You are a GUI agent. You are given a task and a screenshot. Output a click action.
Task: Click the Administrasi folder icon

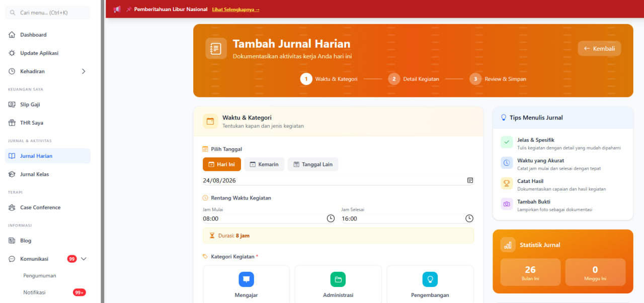338,279
